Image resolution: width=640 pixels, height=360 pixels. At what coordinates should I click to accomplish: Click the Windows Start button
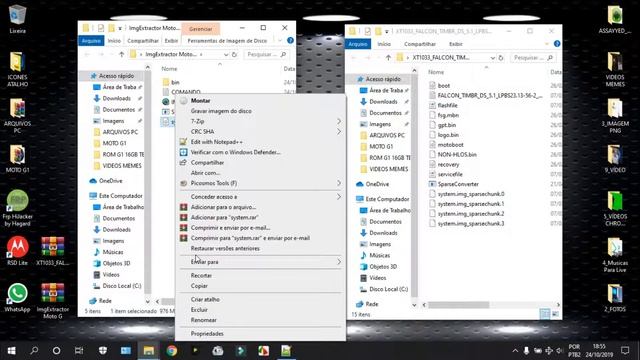pyautogui.click(x=11, y=351)
